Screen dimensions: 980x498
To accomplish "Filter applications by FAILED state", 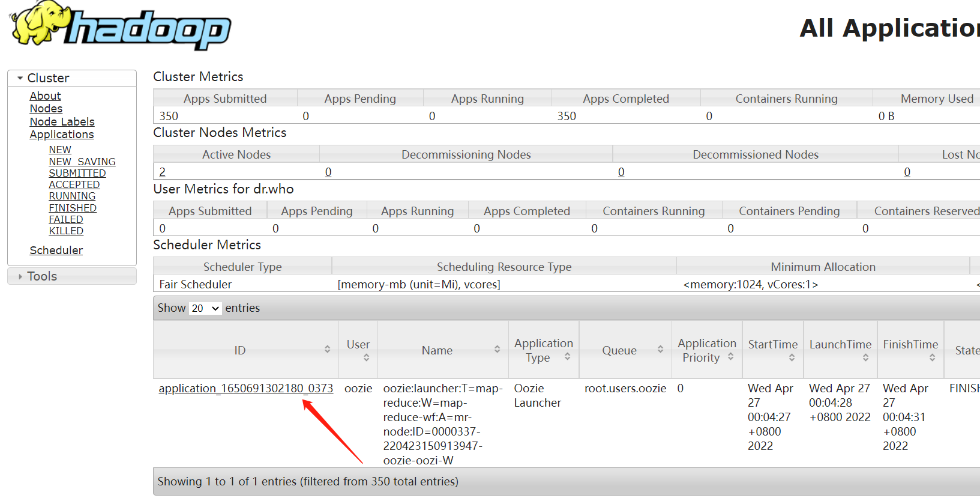I will click(x=66, y=219).
